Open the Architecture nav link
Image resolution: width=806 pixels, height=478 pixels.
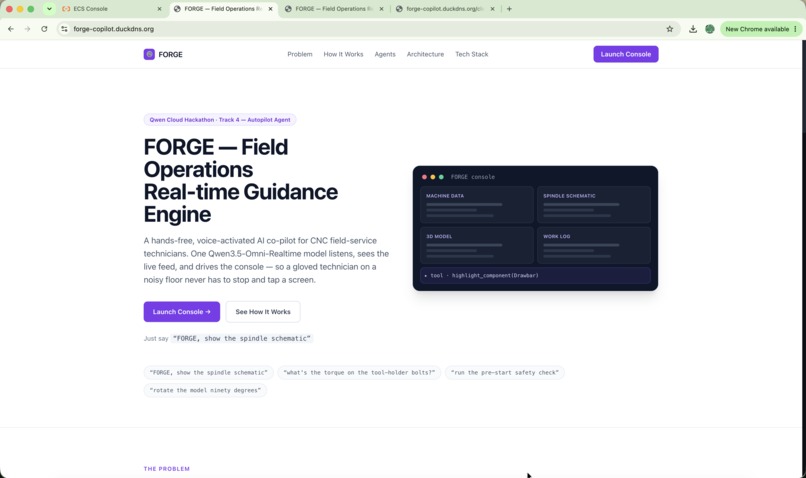[425, 54]
